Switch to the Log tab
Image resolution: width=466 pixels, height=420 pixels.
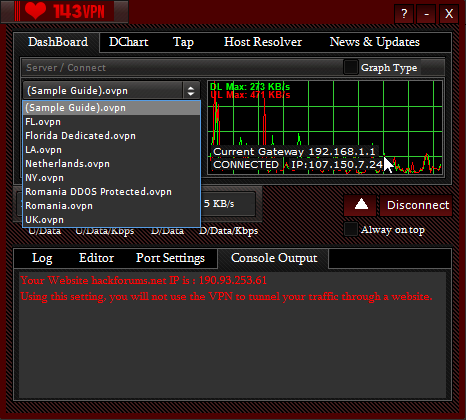click(x=42, y=258)
